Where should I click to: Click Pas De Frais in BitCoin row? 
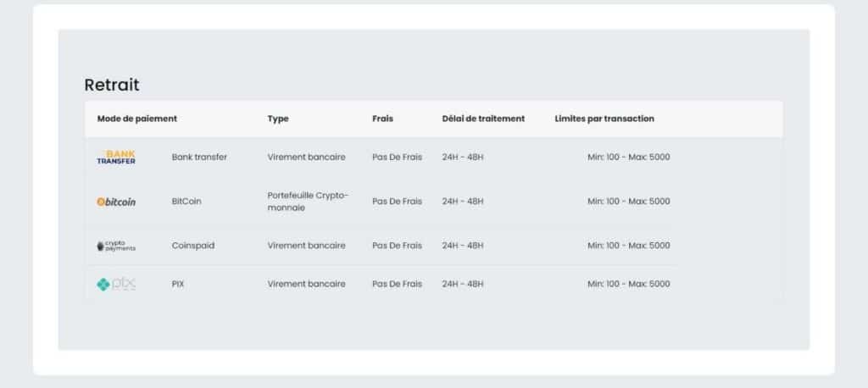tap(397, 202)
